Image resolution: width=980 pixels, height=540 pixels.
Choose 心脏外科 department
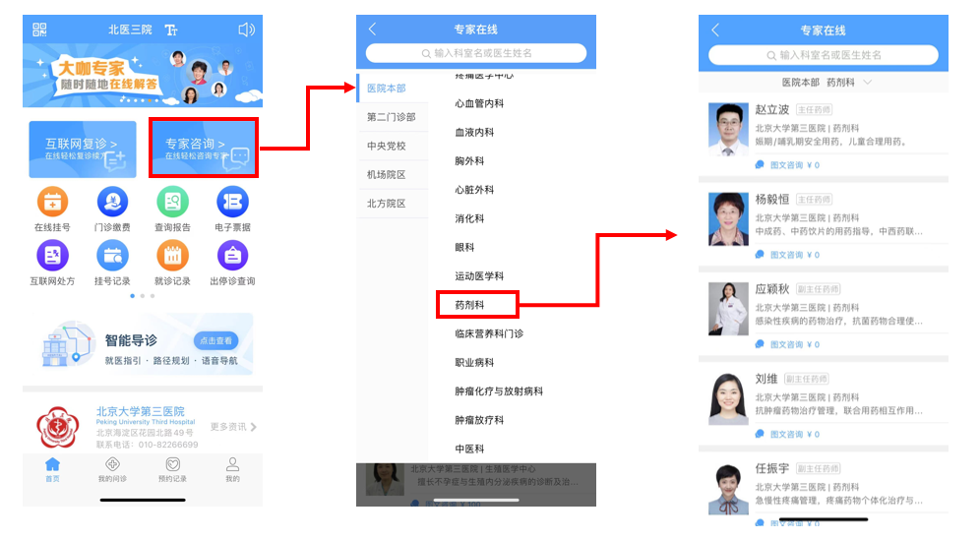474,190
